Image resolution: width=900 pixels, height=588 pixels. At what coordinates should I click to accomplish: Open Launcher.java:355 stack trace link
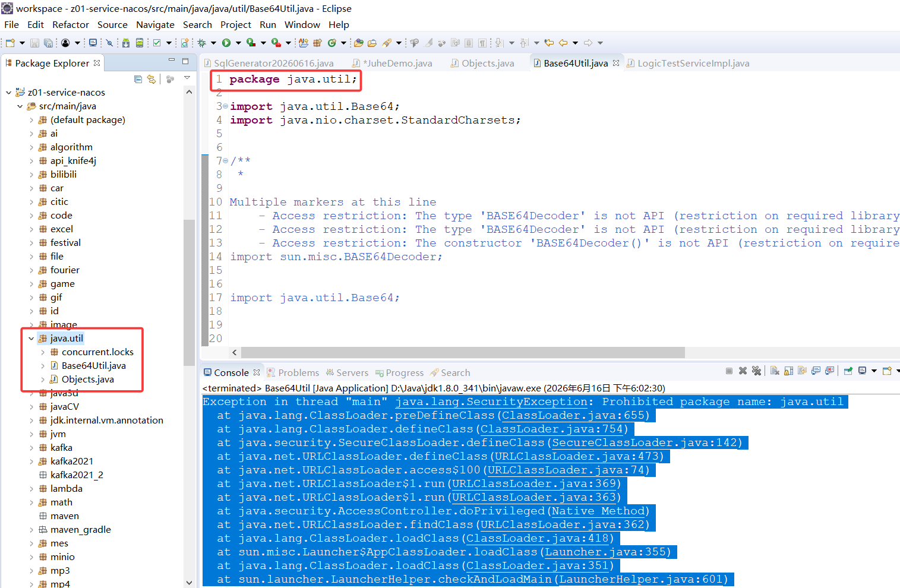pos(605,552)
